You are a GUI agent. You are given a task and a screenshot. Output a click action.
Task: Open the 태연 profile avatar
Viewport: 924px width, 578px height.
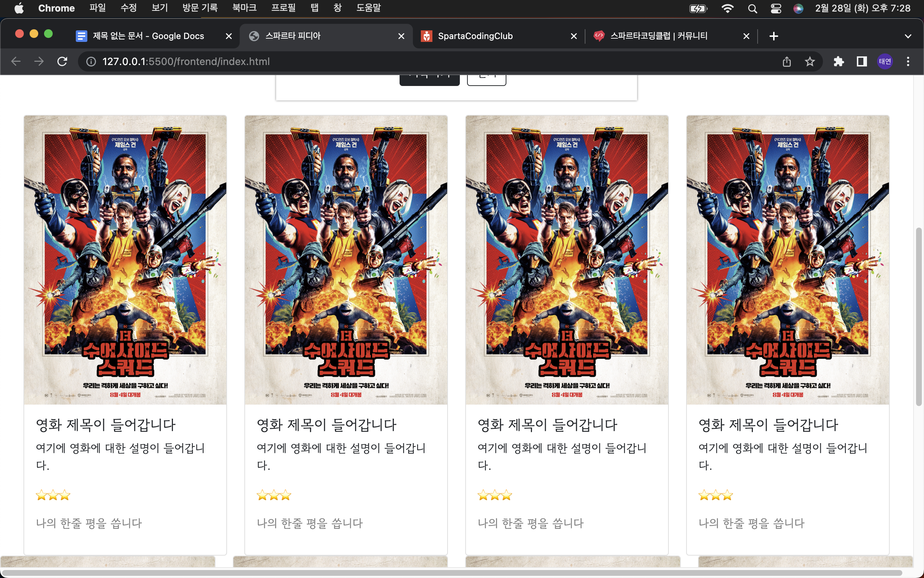885,61
